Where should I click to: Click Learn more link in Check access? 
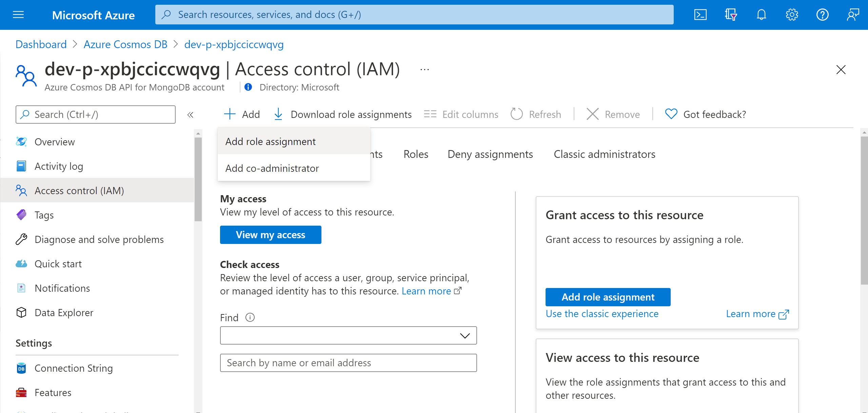click(x=431, y=291)
